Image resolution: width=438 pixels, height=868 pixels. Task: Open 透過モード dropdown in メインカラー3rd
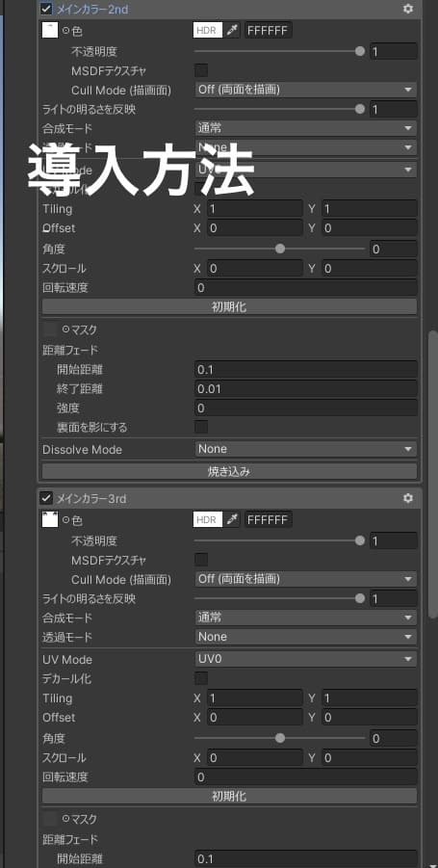pos(306,637)
